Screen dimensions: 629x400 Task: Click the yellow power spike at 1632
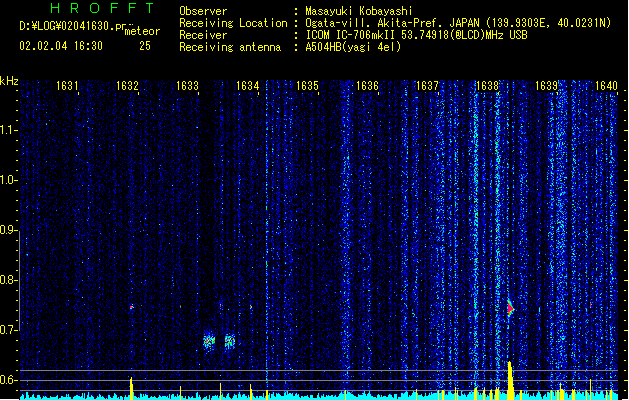[x=131, y=388]
